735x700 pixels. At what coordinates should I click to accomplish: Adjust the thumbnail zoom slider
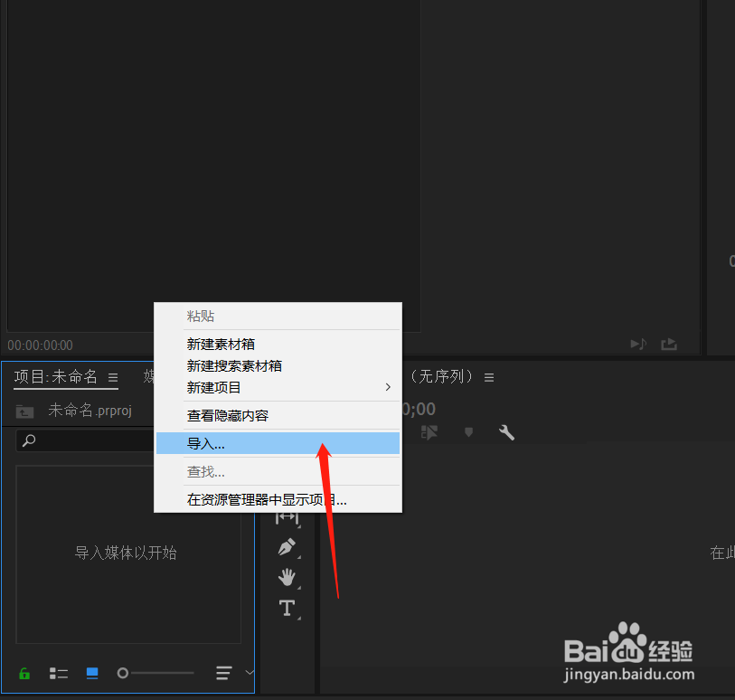pos(155,673)
